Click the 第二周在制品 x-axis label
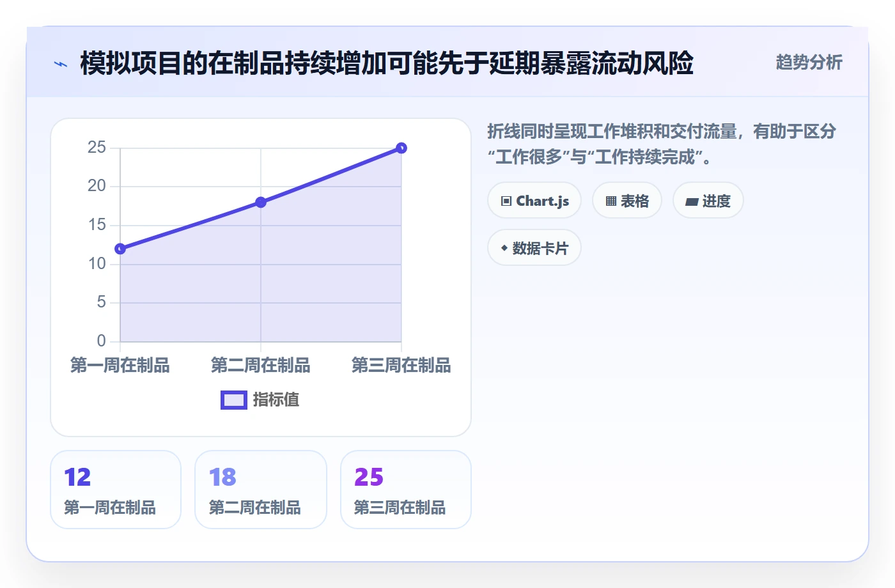This screenshot has height=588, width=895. tap(261, 365)
